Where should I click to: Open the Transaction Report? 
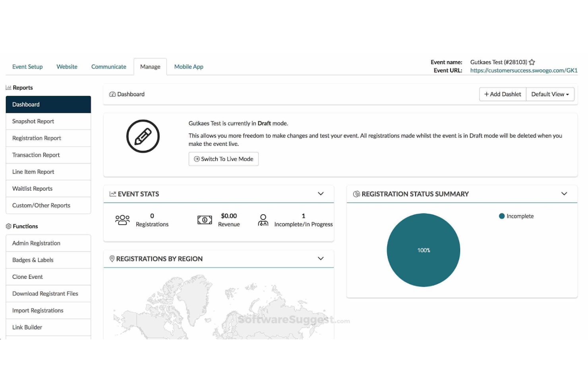point(48,155)
